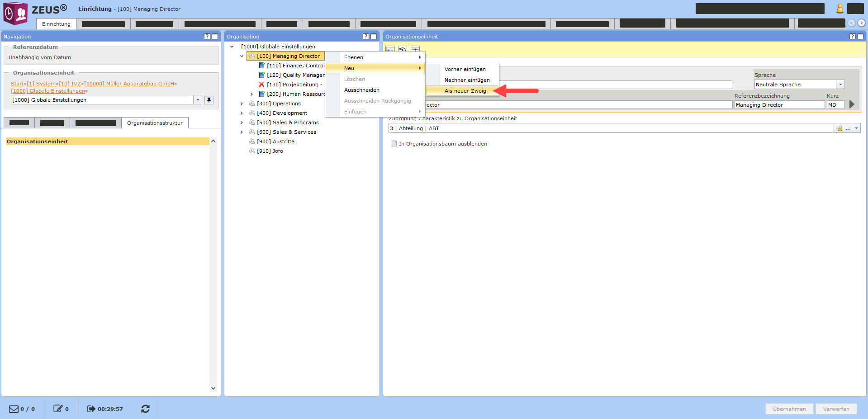
Task: Choose 'Ausschneiden' in the context menu
Action: pyautogui.click(x=361, y=90)
